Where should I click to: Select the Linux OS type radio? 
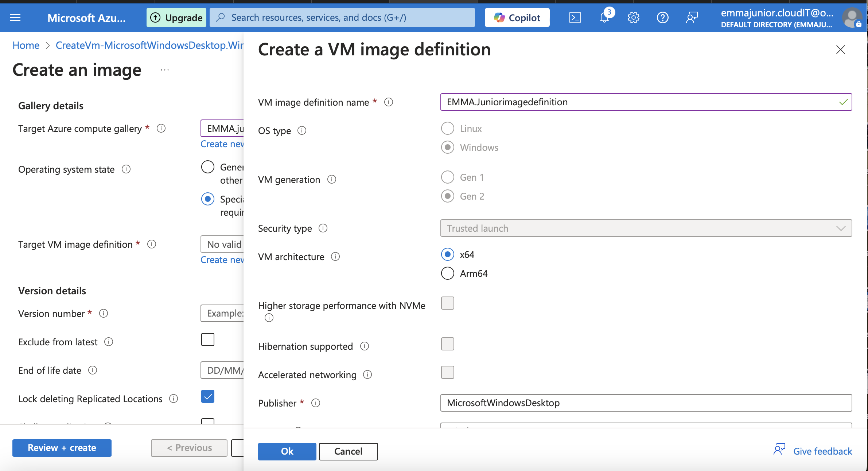point(448,128)
